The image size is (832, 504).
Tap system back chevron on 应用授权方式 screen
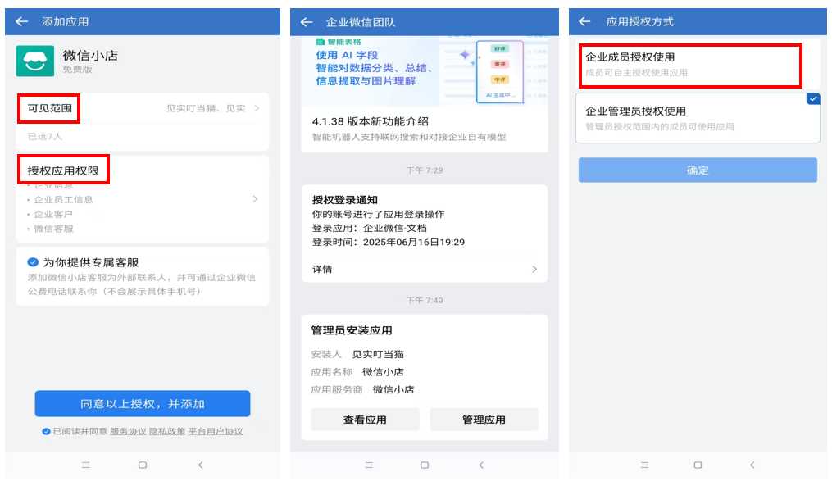752,465
